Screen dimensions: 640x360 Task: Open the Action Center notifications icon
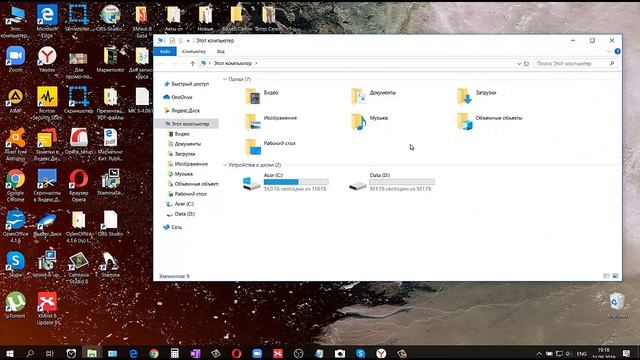point(627,353)
